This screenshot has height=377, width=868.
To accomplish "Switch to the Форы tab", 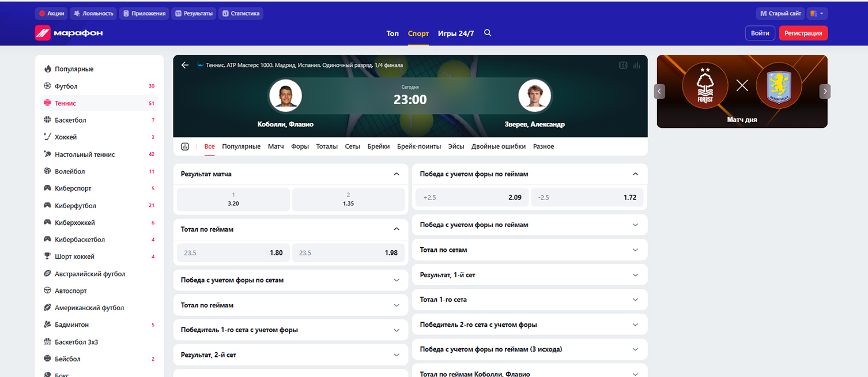I will point(300,146).
